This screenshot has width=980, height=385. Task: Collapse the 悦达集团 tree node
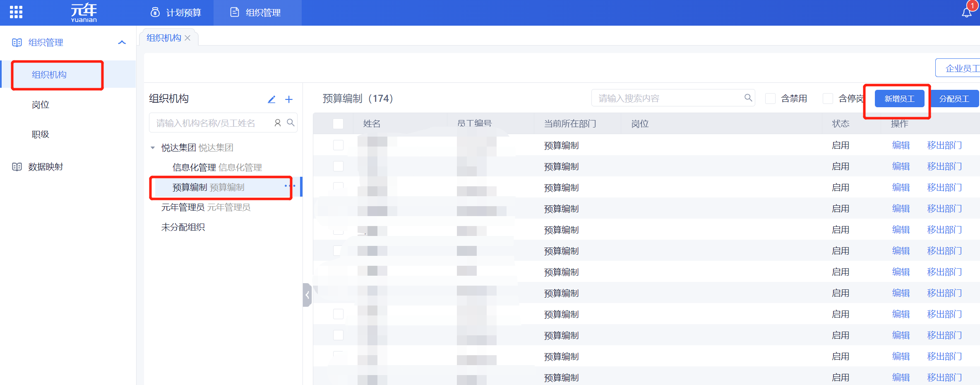click(153, 148)
